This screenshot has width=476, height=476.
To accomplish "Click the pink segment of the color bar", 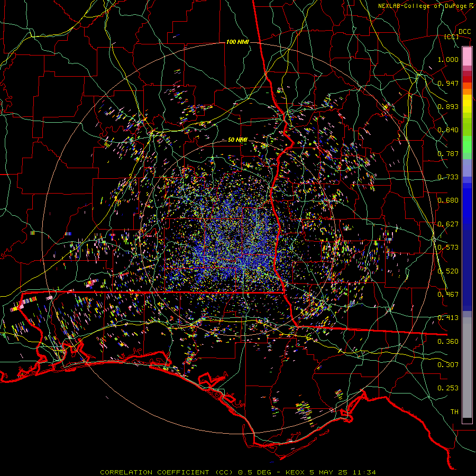I will [467, 57].
